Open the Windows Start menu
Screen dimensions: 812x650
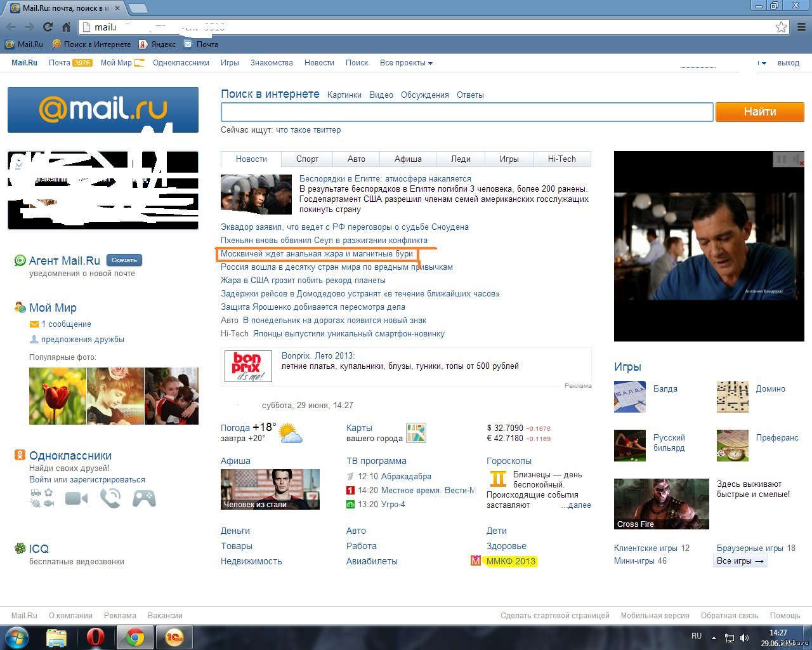16,637
